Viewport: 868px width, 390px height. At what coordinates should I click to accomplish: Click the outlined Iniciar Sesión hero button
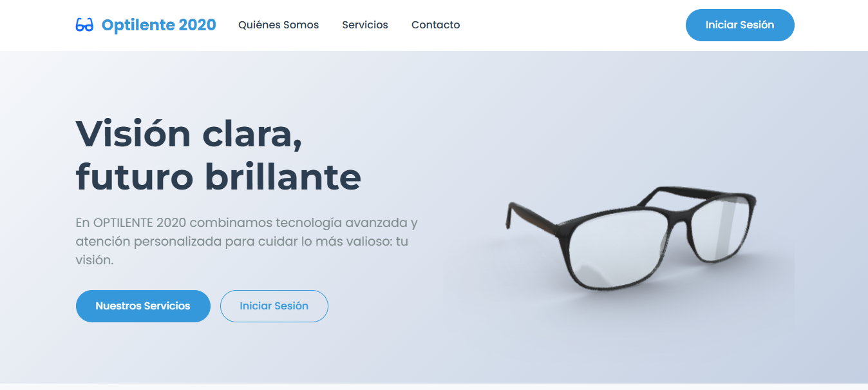pyautogui.click(x=274, y=306)
